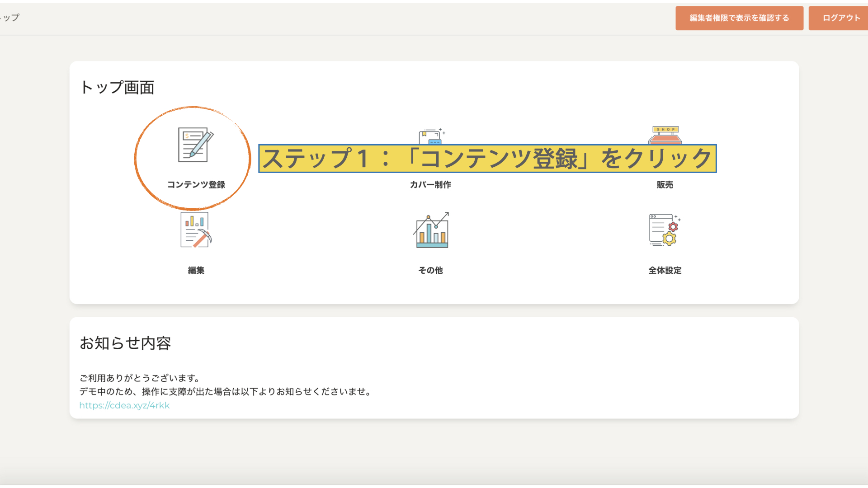Open 全体設定 via its label
The width and height of the screenshot is (868, 488).
pyautogui.click(x=665, y=270)
